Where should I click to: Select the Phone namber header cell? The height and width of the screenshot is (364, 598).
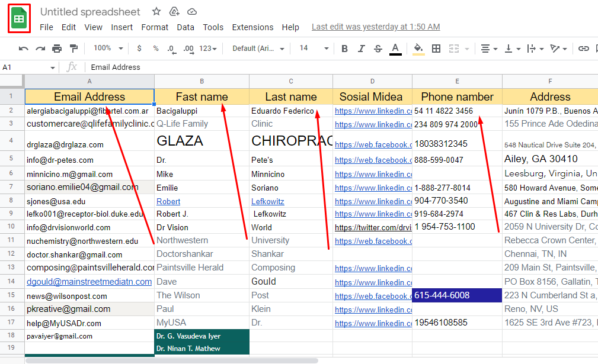(458, 96)
